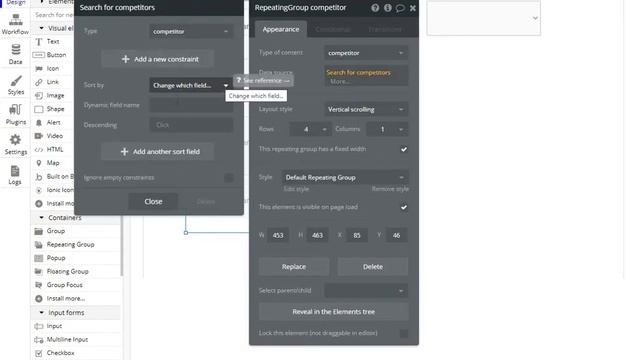Select the Group Focus container icon
This screenshot has width=640, height=360.
(39, 285)
